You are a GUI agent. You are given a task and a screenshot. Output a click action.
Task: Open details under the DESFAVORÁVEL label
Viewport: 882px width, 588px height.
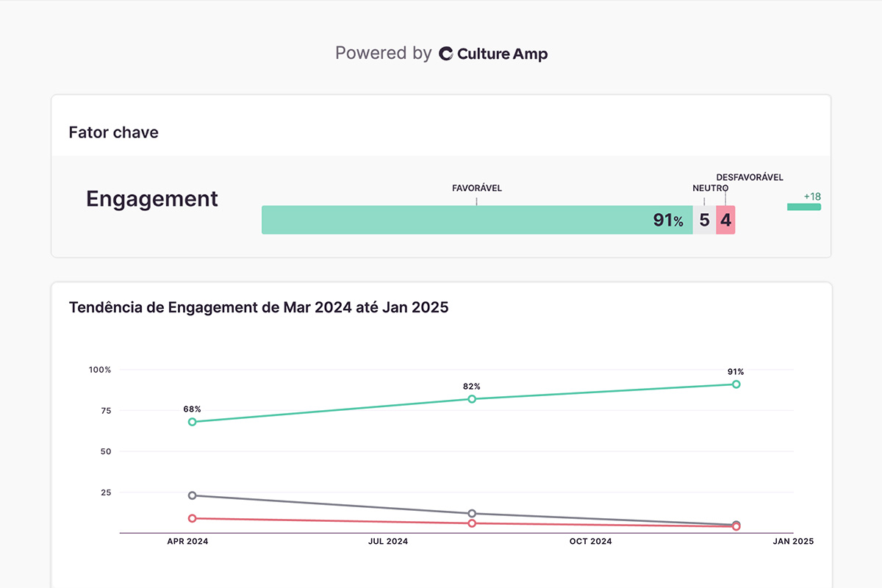(x=749, y=177)
